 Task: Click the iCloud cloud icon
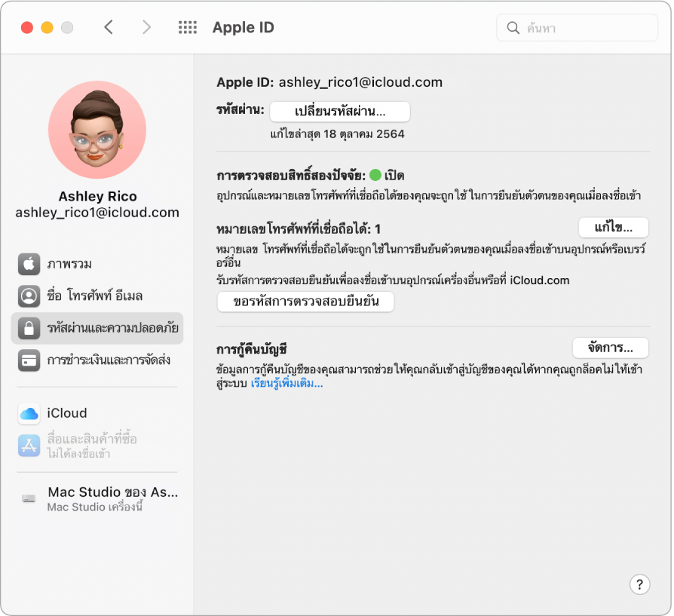(x=29, y=413)
